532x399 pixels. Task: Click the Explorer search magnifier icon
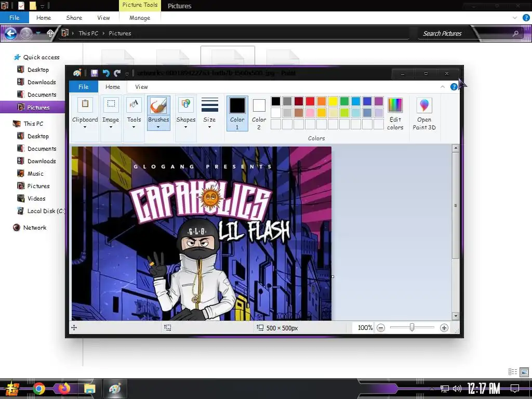pyautogui.click(x=515, y=33)
